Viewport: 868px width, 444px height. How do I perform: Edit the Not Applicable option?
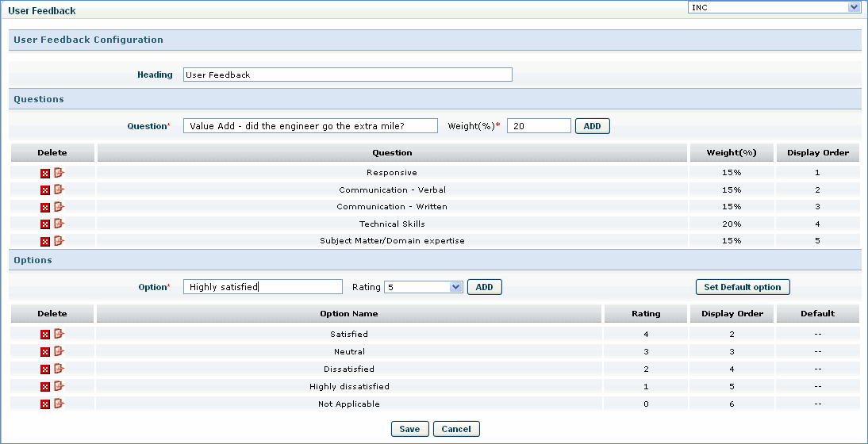(x=59, y=404)
